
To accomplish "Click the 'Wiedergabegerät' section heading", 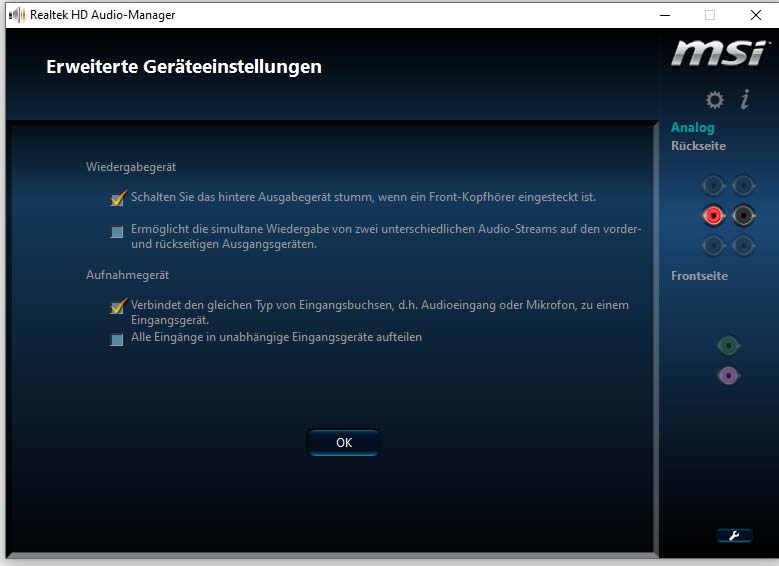I will point(131,167).
